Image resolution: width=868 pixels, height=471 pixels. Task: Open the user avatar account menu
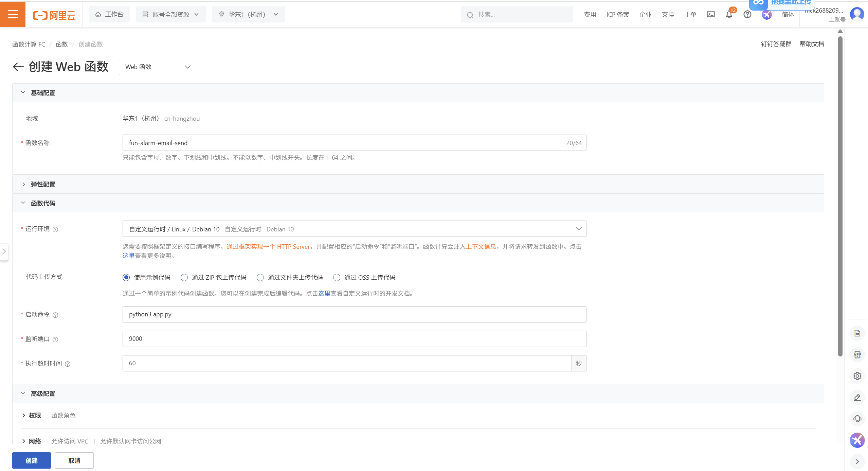[857, 14]
